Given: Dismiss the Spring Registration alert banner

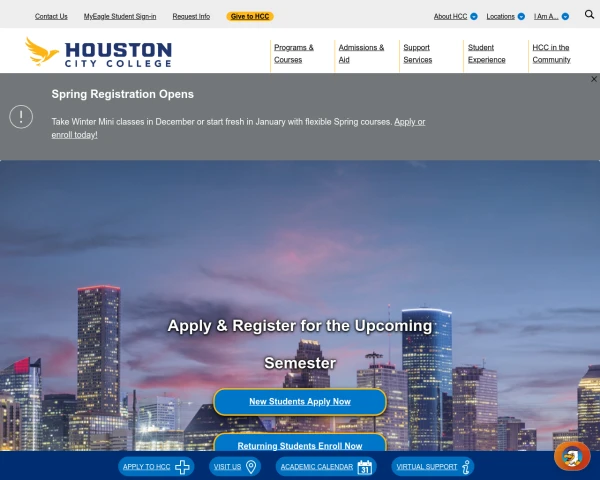Looking at the screenshot, I should [x=593, y=79].
